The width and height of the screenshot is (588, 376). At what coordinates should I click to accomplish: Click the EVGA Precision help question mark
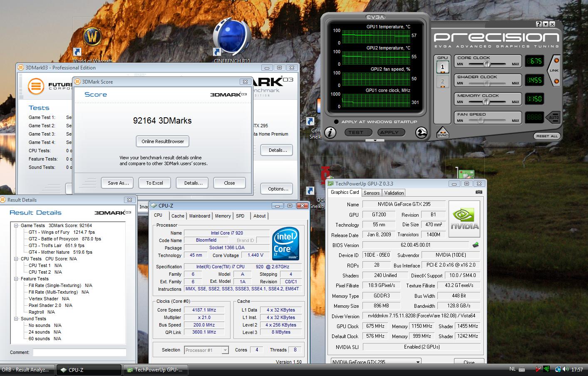(x=539, y=24)
